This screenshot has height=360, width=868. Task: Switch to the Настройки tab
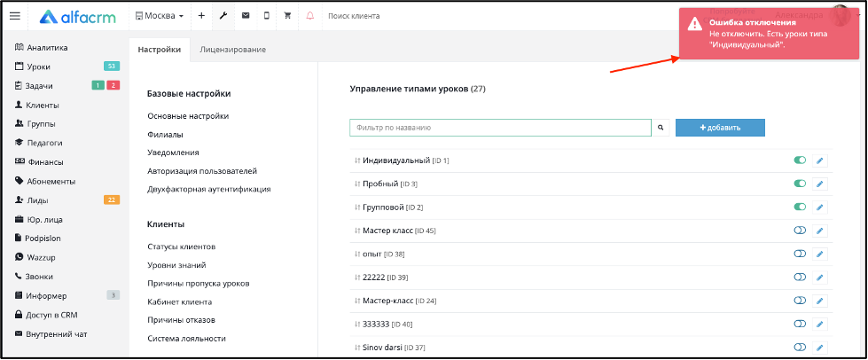pos(160,50)
